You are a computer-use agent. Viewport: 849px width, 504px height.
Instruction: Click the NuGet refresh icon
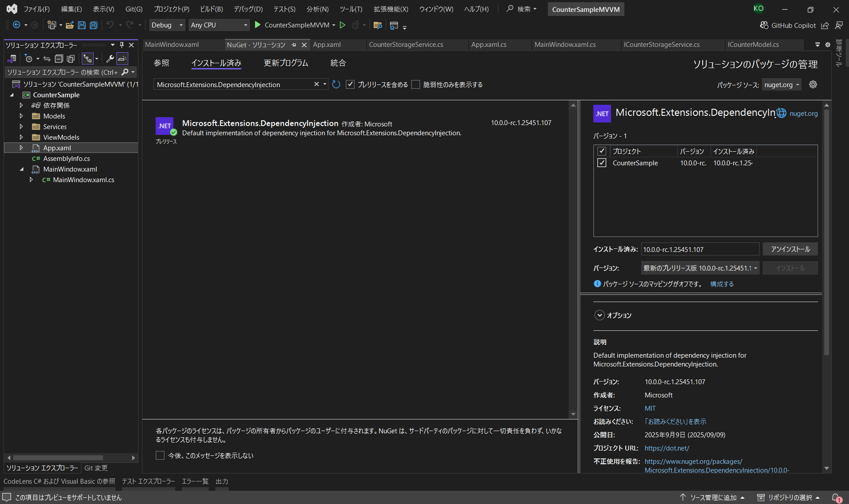pyautogui.click(x=336, y=84)
